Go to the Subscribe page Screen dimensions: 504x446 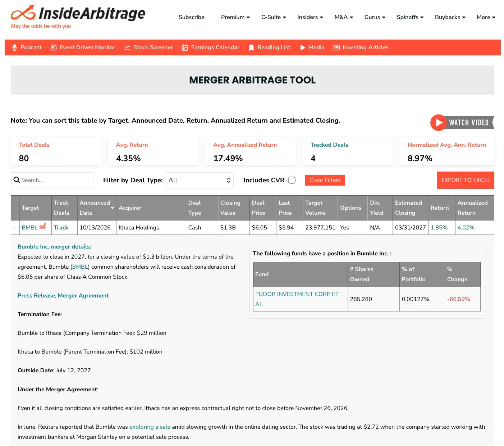tap(192, 17)
